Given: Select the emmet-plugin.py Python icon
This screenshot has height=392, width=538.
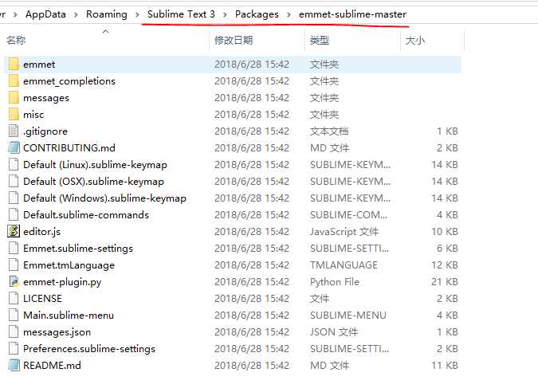Looking at the screenshot, I should tap(14, 281).
